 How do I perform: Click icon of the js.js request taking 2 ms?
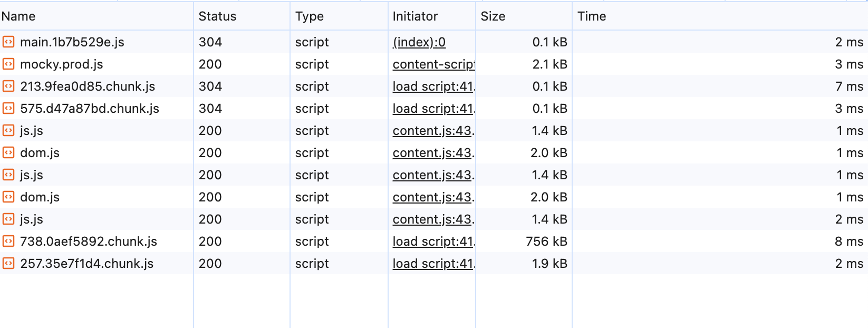(x=8, y=219)
